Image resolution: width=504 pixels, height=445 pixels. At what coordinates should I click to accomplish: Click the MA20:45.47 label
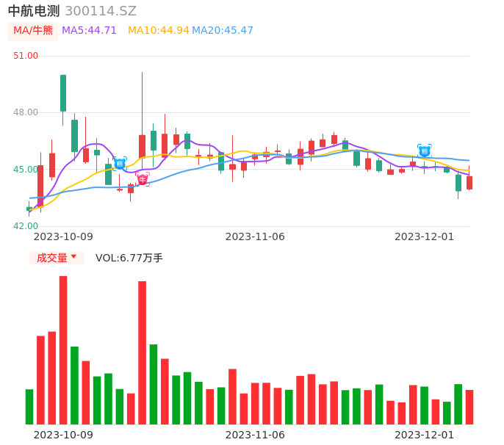click(223, 30)
